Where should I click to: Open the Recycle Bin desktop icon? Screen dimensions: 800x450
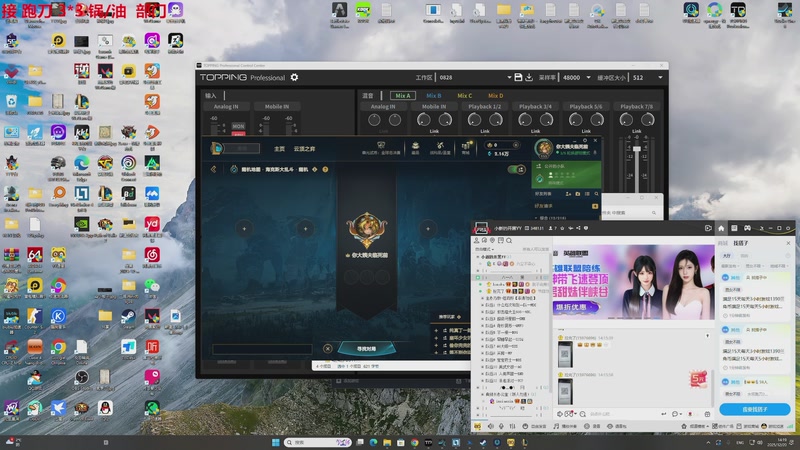11,104
